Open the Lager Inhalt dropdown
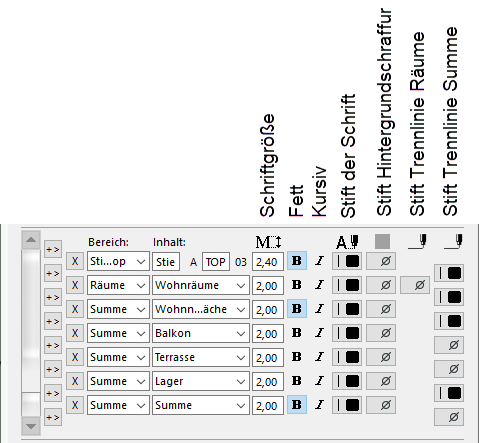Viewport: 479px width, 443px height. coord(201,382)
